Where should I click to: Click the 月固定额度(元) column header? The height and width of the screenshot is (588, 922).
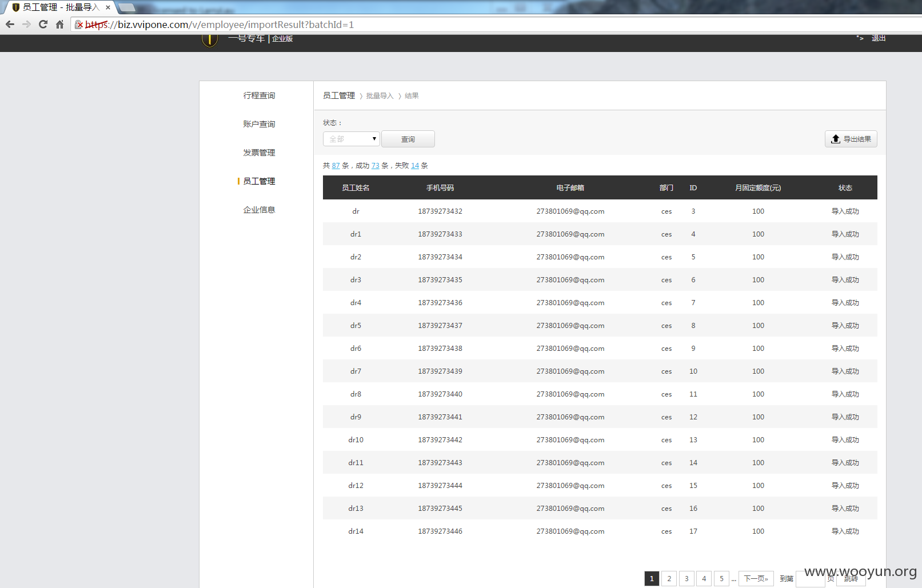pos(758,187)
